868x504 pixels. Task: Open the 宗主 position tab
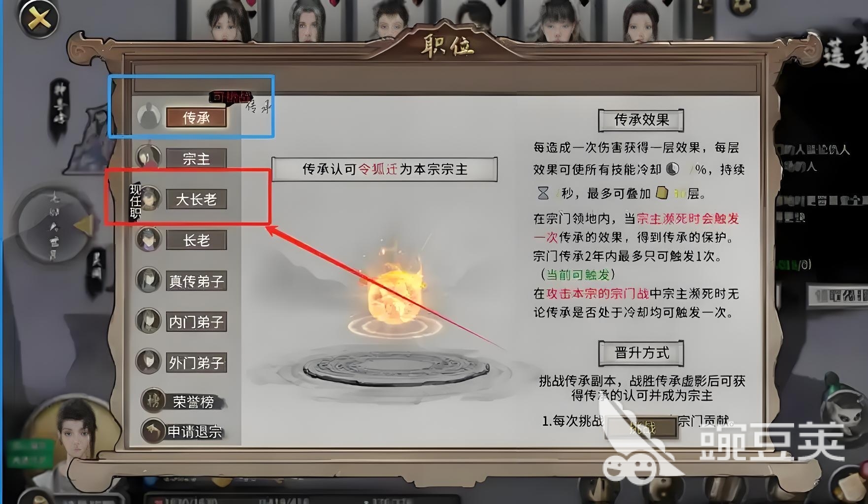coord(197,158)
